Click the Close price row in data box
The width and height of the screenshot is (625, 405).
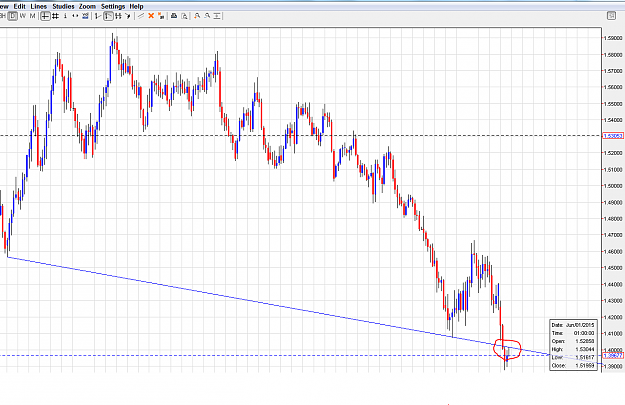pos(573,365)
